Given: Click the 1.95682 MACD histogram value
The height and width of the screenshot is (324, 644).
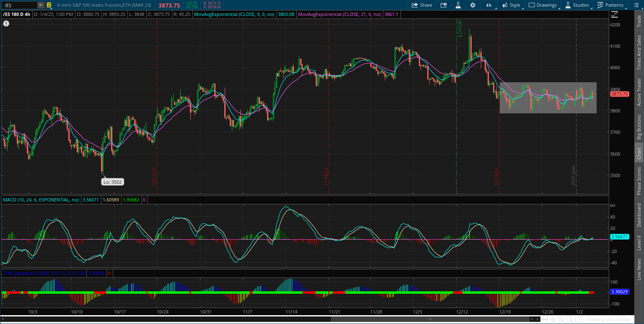Looking at the screenshot, I should pos(131,200).
